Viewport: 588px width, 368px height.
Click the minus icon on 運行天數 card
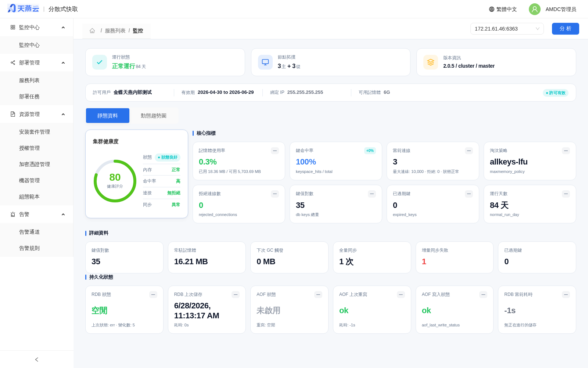coord(566,194)
